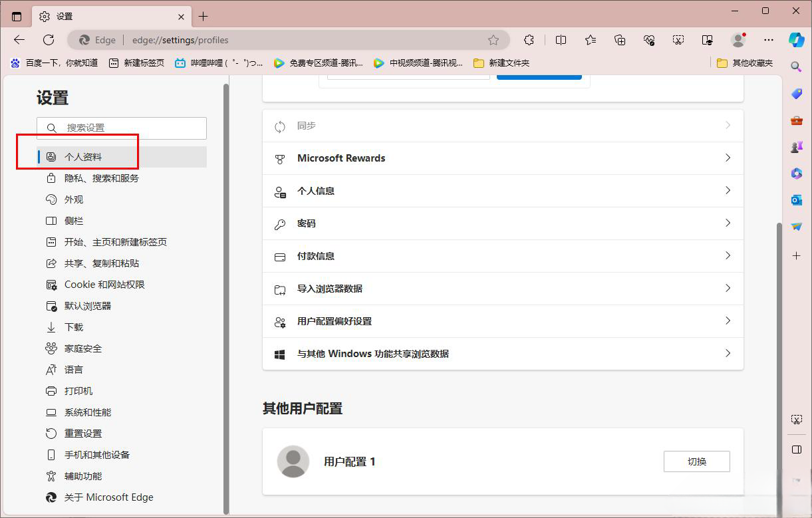Click the Back arrow button
Screen dimensions: 812x518
[19, 40]
